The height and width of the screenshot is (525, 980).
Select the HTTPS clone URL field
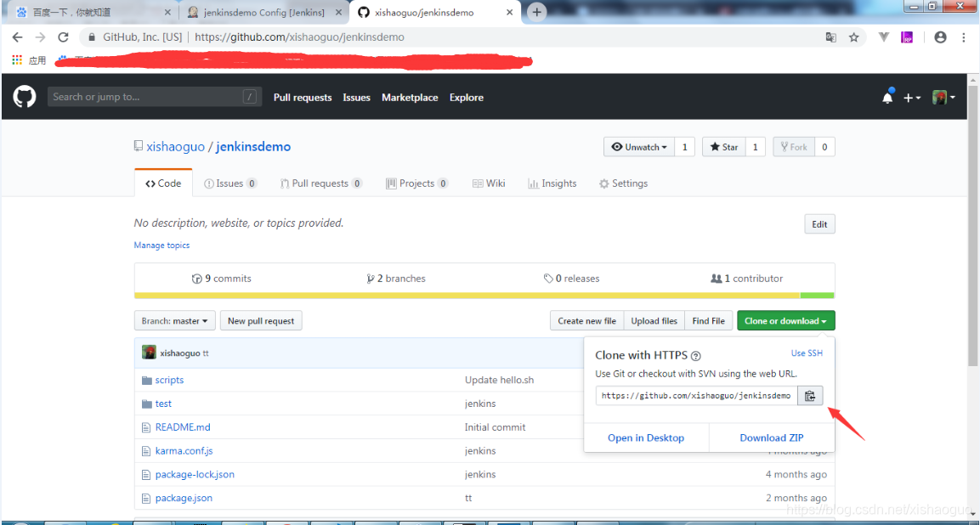click(696, 396)
